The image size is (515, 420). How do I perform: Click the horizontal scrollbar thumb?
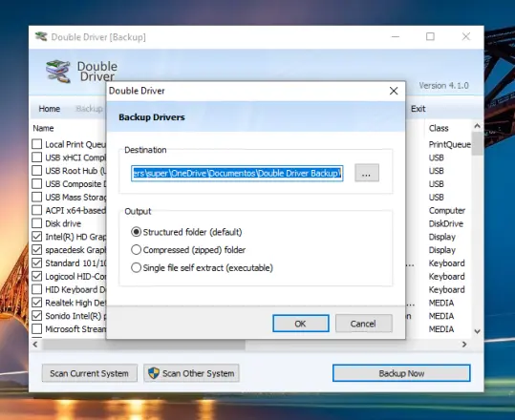[x=143, y=345]
